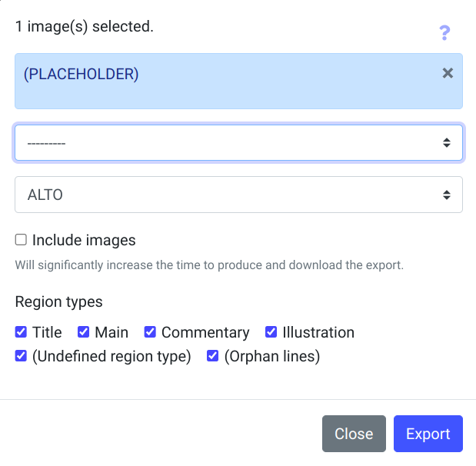Screen dimensions: 476x466
Task: Uncheck the Main region type
Action: 84,332
